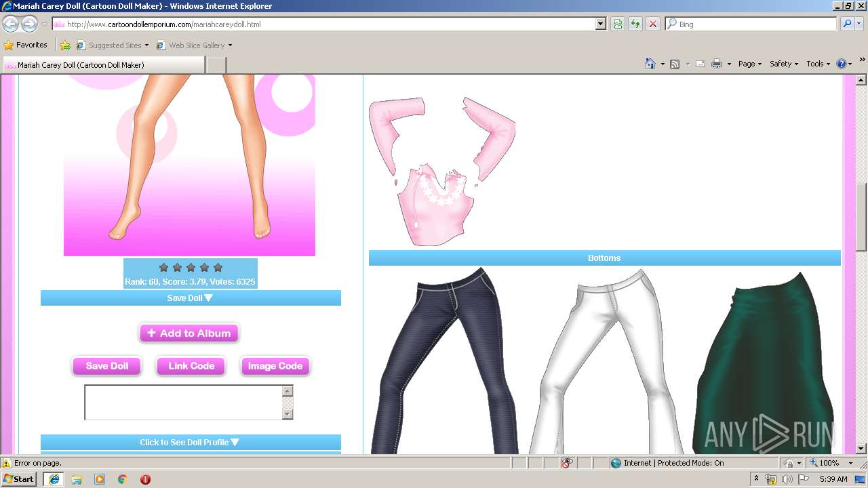
Task: Click the volume speaker tray icon
Action: (x=787, y=479)
